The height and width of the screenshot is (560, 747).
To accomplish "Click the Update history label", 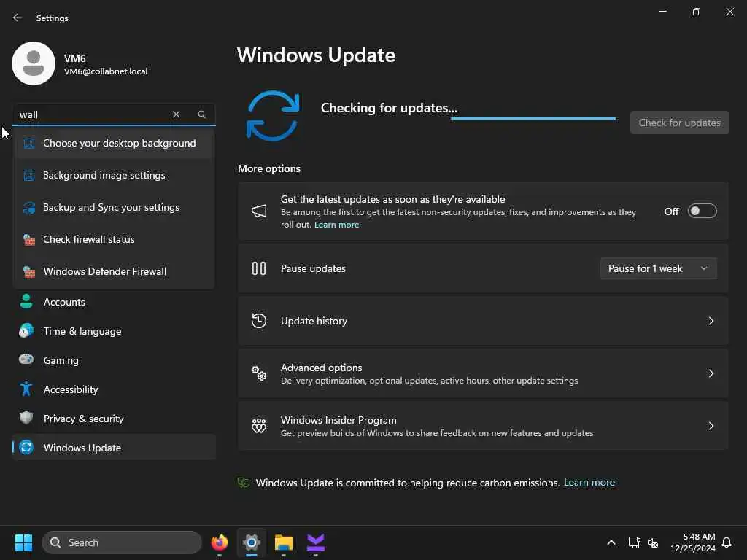I will point(314,321).
